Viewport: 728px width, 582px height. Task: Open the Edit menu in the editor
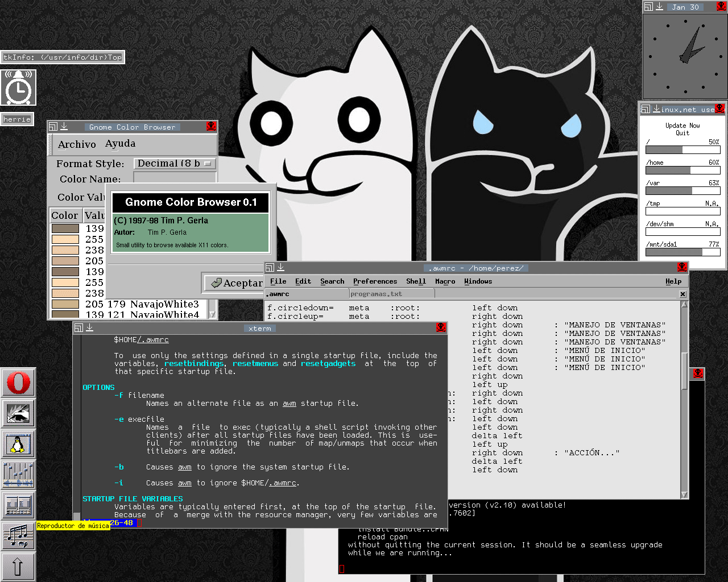click(303, 281)
